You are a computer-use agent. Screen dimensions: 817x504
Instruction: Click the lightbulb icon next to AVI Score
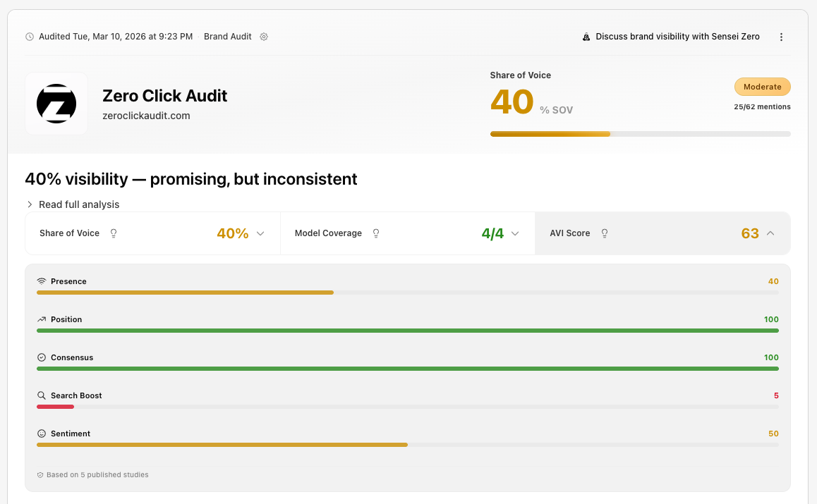coord(604,233)
